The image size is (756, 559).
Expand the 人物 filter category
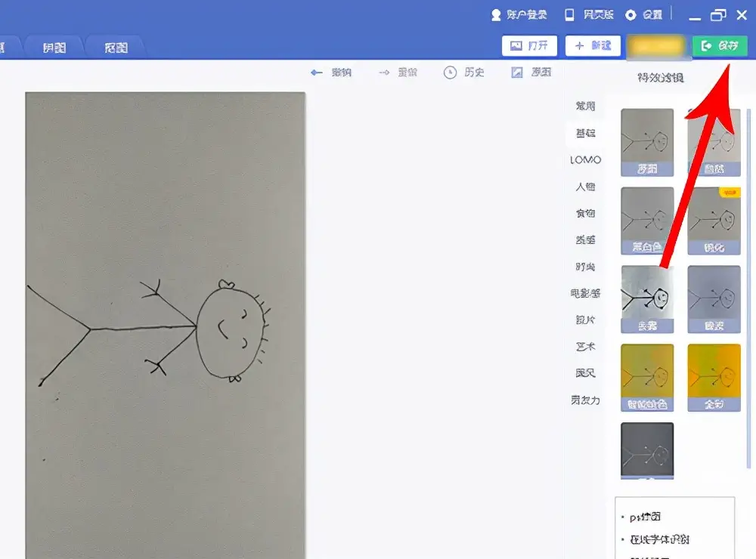584,187
